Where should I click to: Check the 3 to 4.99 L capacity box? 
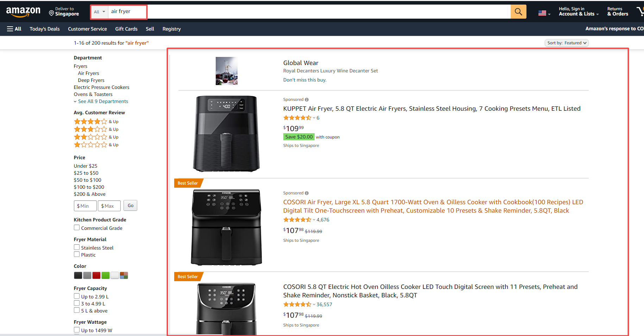pos(77,303)
